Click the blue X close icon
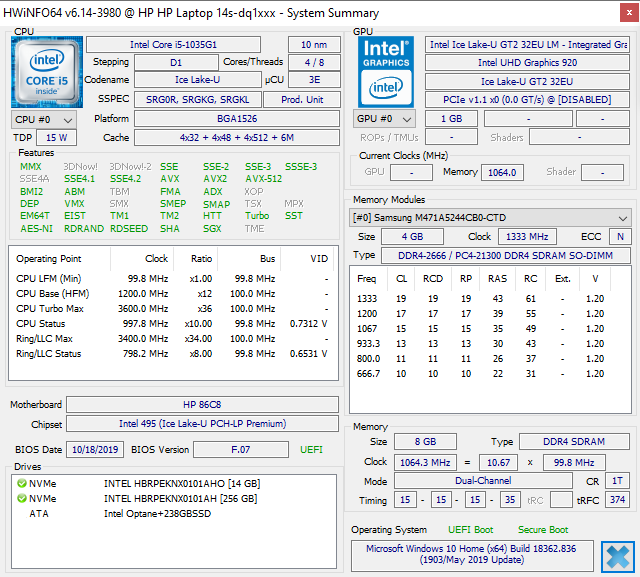The height and width of the screenshot is (577, 640). pyautogui.click(x=617, y=555)
